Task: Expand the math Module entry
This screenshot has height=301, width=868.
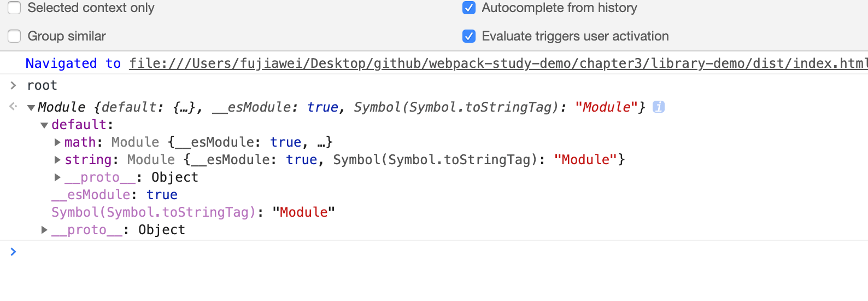Action: [x=57, y=143]
